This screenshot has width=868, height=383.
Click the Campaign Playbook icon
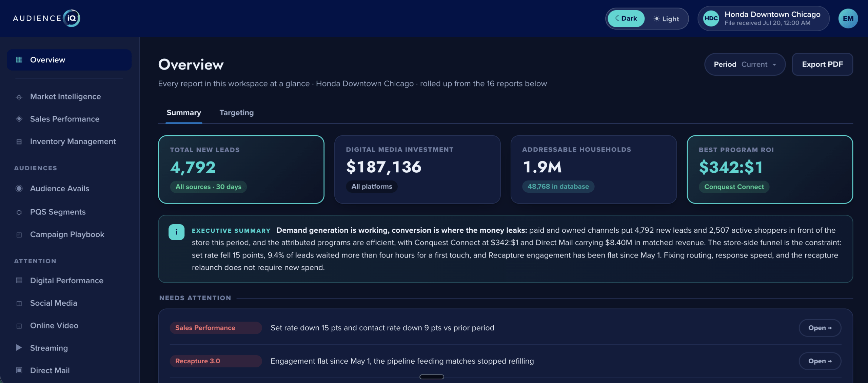click(19, 235)
